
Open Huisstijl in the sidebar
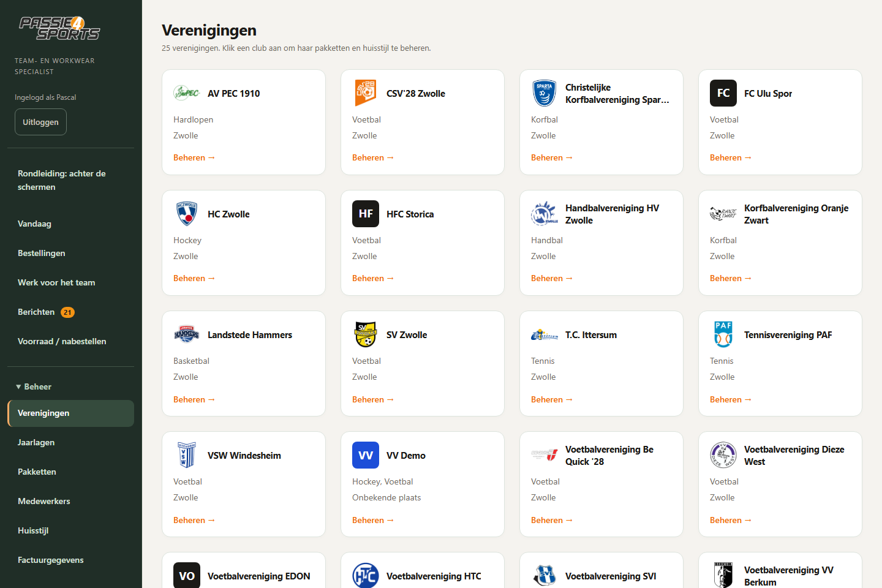[70, 530]
